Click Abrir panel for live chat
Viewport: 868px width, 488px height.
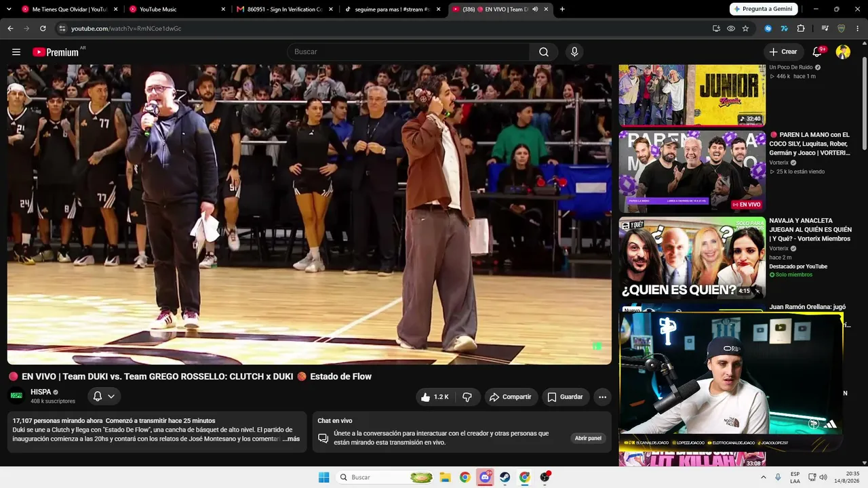(x=588, y=439)
